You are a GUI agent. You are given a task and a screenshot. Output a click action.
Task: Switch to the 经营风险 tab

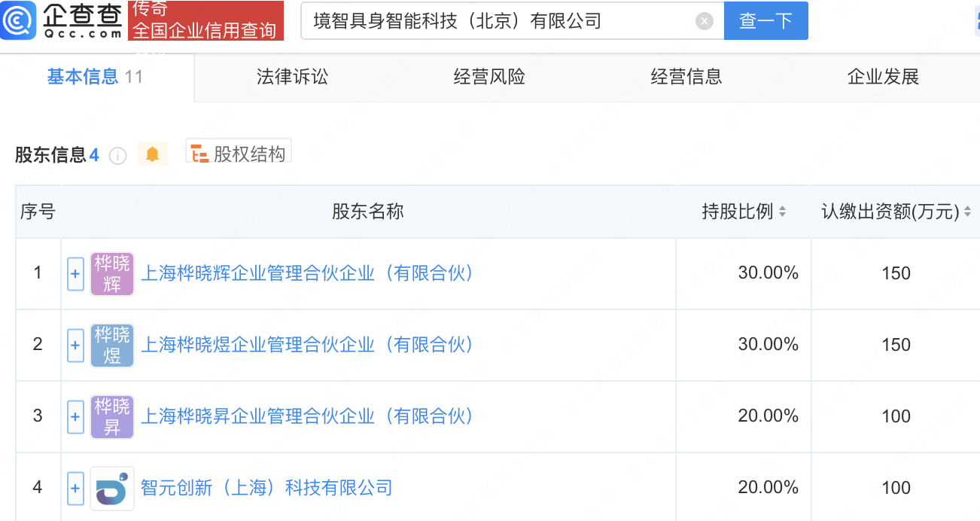pyautogui.click(x=489, y=77)
